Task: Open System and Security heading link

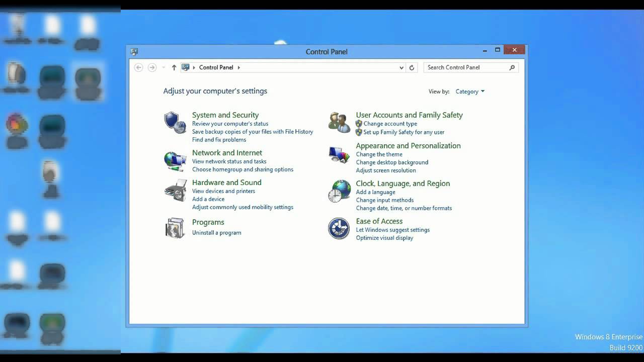Action: pyautogui.click(x=225, y=115)
